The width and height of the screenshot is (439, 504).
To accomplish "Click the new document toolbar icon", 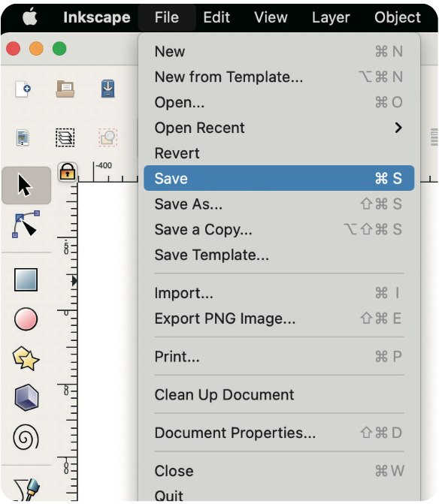I will (x=23, y=89).
